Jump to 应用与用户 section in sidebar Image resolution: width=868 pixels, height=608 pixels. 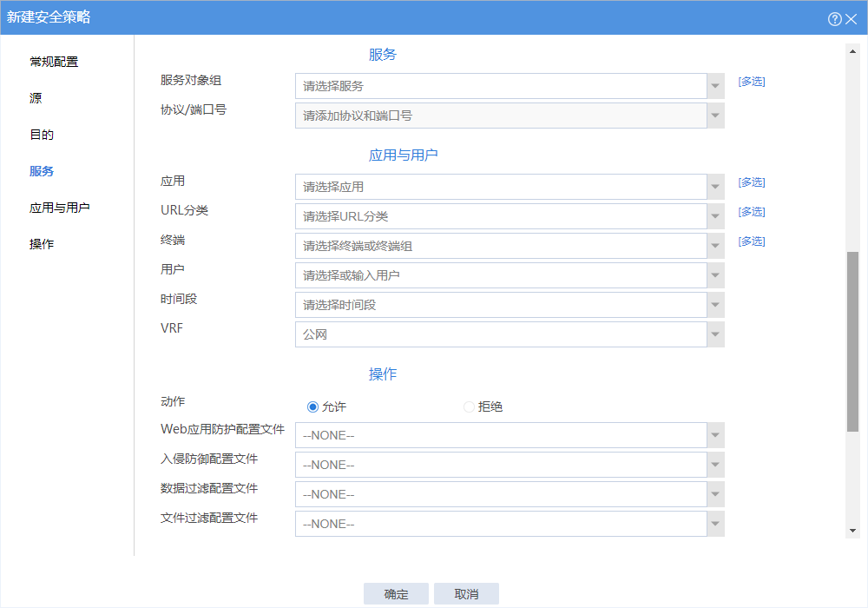coord(60,208)
